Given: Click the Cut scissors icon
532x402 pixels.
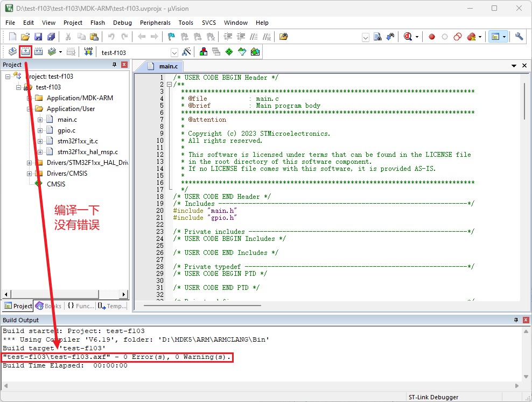Looking at the screenshot, I should click(68, 37).
